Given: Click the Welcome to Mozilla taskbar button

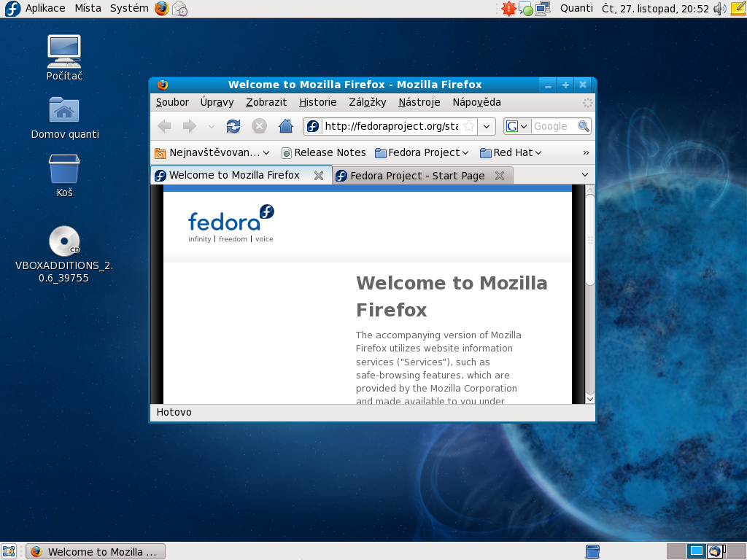Looking at the screenshot, I should click(x=96, y=551).
